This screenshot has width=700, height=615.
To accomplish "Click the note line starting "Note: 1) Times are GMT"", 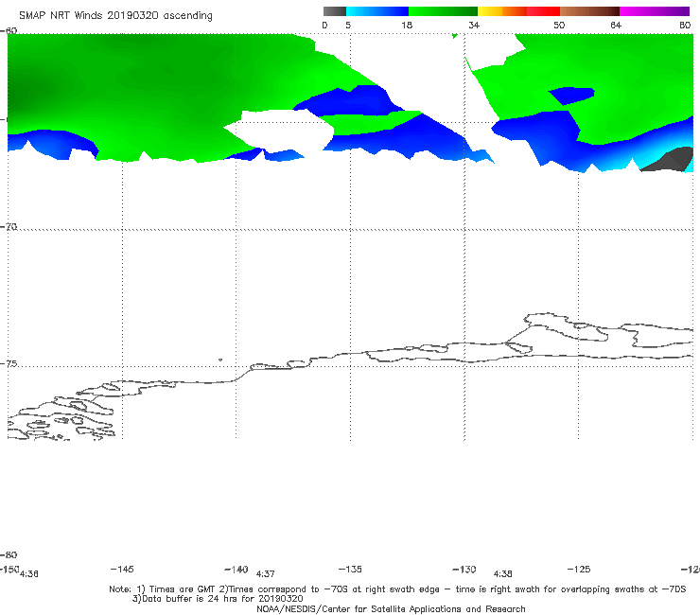I will (397, 589).
